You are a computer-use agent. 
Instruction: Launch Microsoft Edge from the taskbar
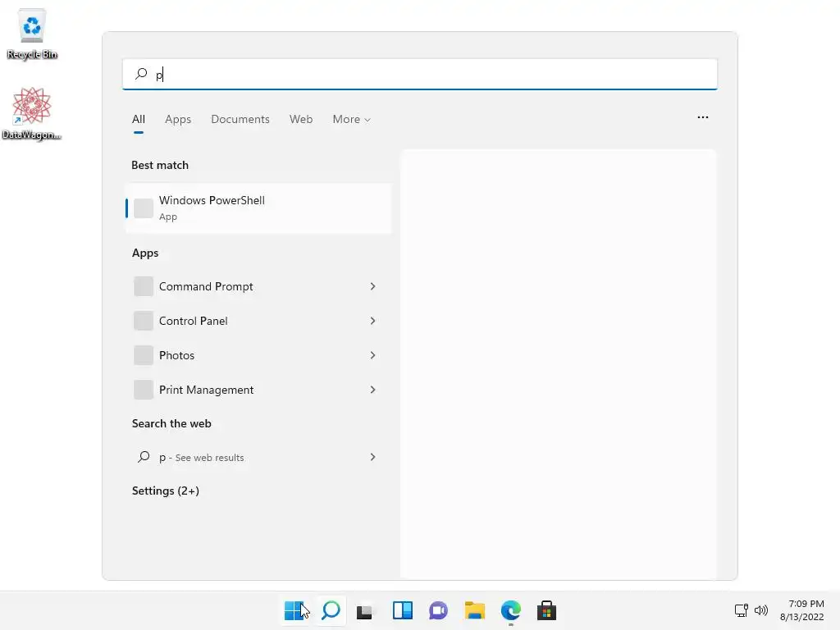510,610
